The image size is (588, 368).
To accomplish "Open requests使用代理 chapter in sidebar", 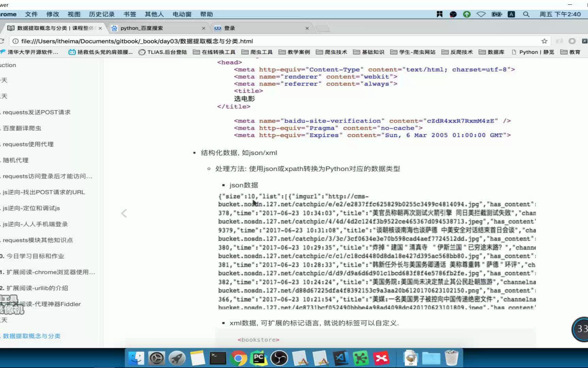I will 28,144.
